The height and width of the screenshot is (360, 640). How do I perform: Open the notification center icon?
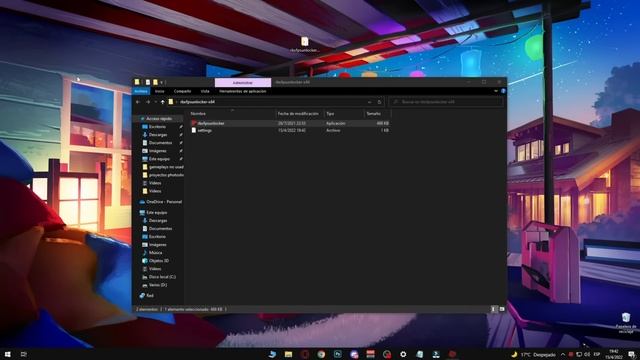click(632, 354)
